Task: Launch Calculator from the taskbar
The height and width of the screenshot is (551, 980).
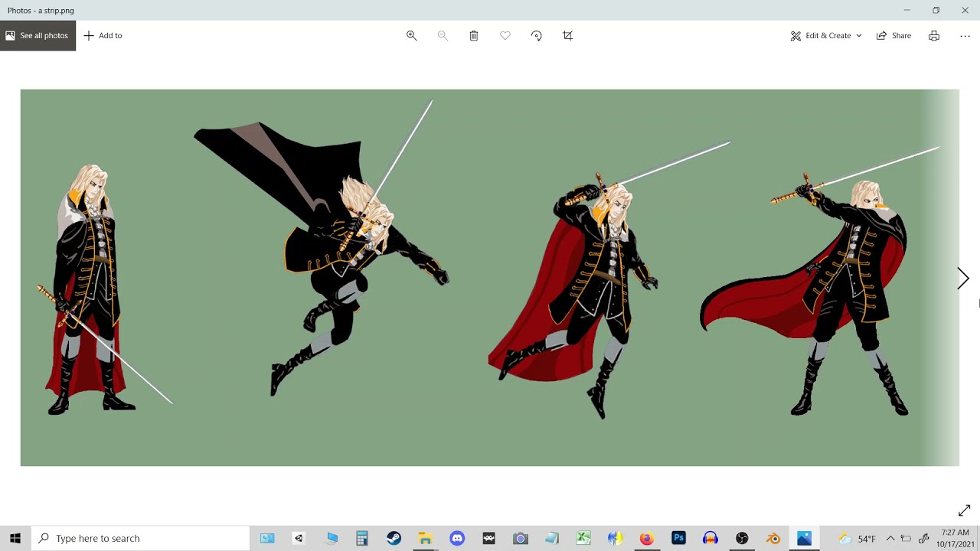Action: pos(362,538)
